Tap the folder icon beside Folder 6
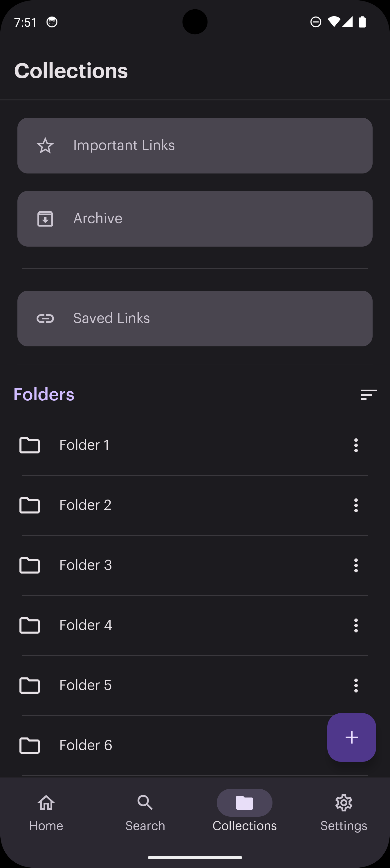The image size is (390, 868). click(30, 745)
